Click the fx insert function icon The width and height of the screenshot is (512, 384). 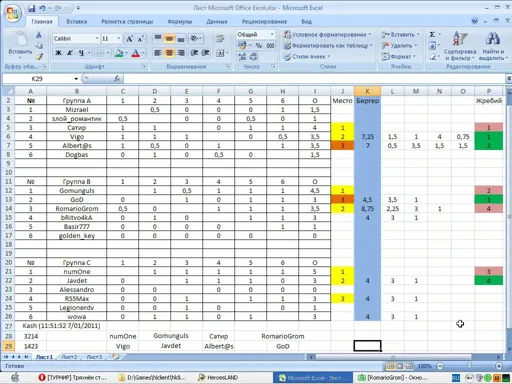[x=117, y=79]
